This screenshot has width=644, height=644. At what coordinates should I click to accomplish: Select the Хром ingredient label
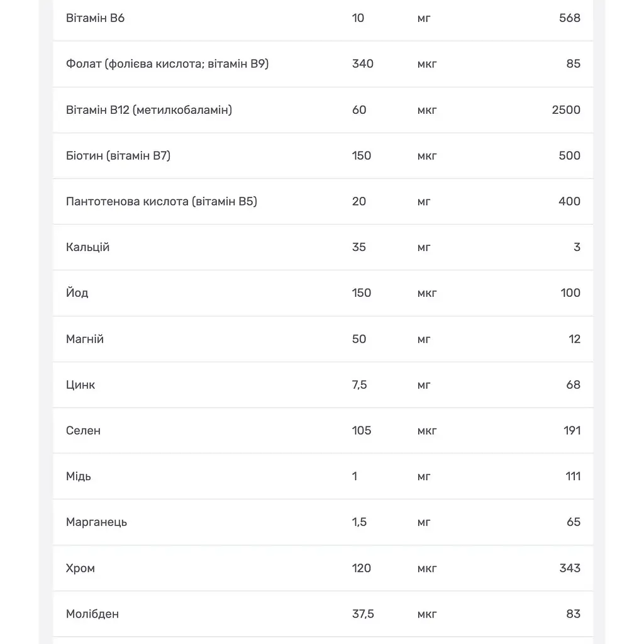point(80,568)
